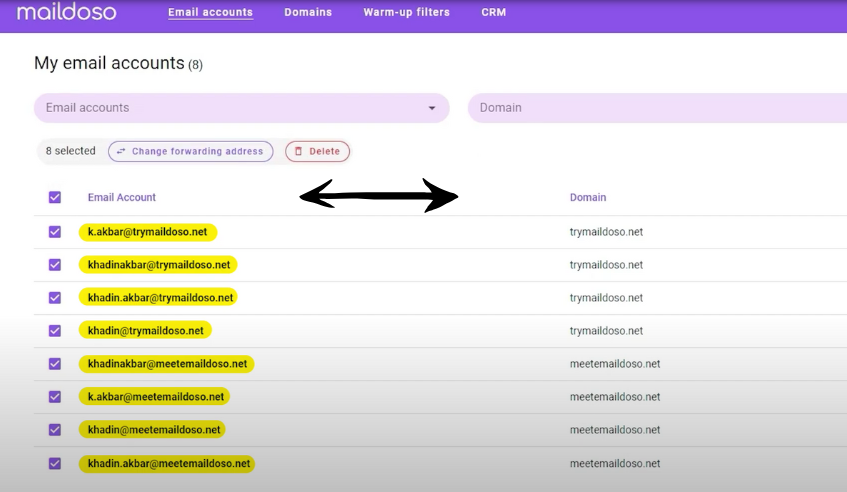This screenshot has width=847, height=492.
Task: Select the khadin.akbar@trymaildoso.net address
Action: click(x=158, y=298)
